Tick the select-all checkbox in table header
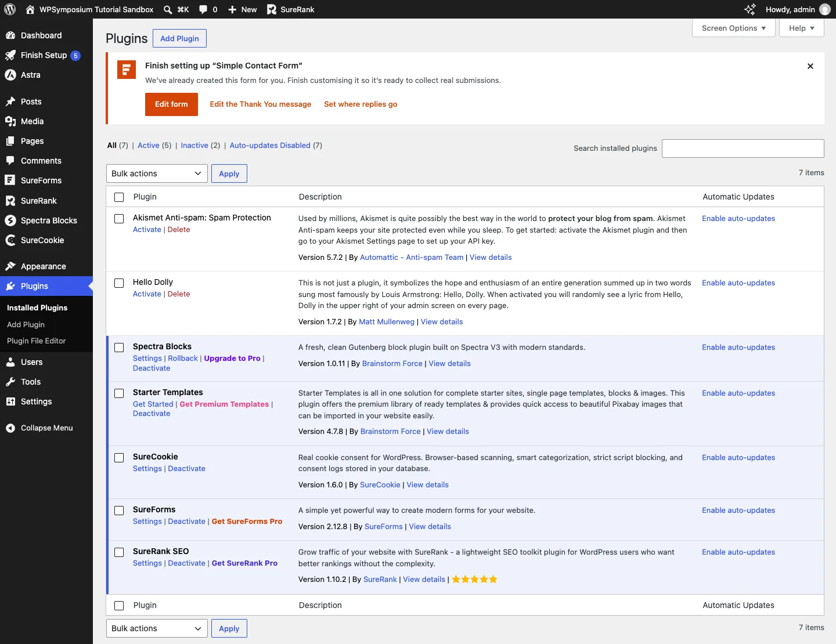This screenshot has height=644, width=836. [119, 197]
